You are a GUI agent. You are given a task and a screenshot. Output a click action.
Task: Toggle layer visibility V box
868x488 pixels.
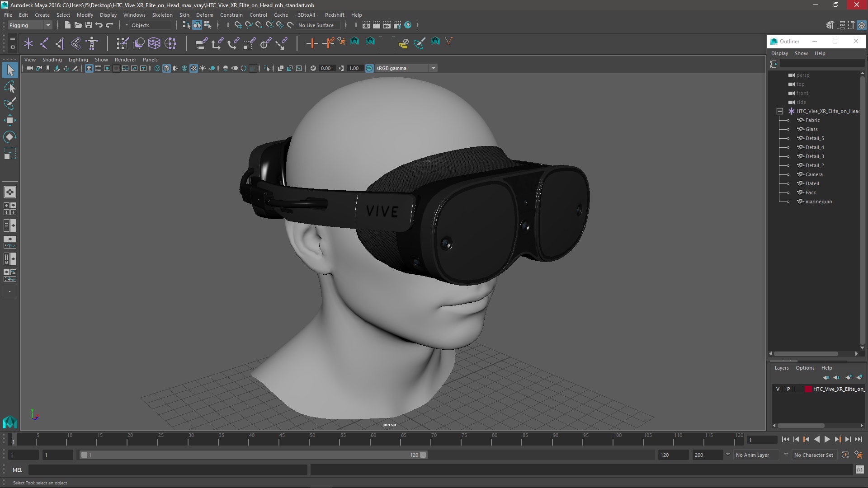[778, 389]
